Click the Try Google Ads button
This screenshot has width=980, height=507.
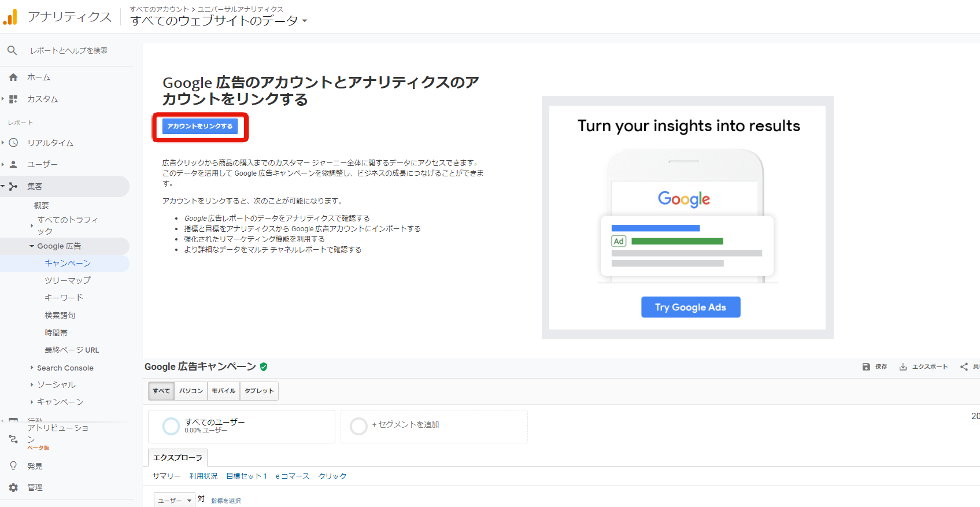(690, 307)
